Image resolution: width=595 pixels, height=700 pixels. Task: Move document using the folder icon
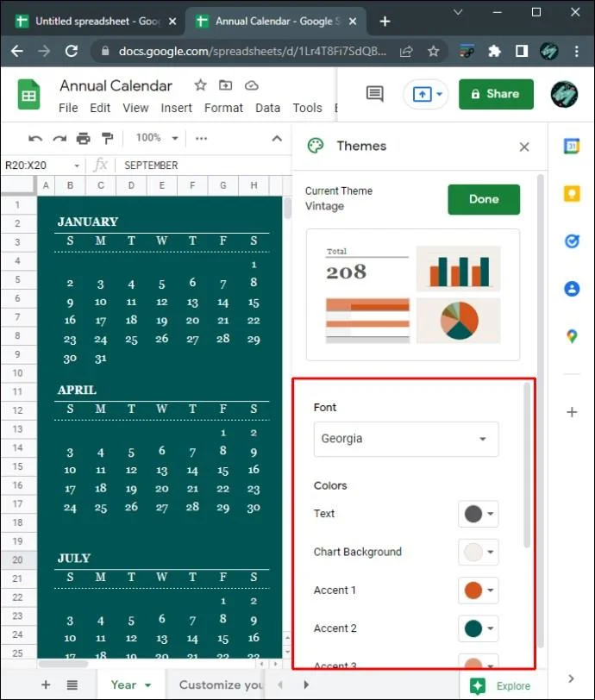[x=226, y=84]
